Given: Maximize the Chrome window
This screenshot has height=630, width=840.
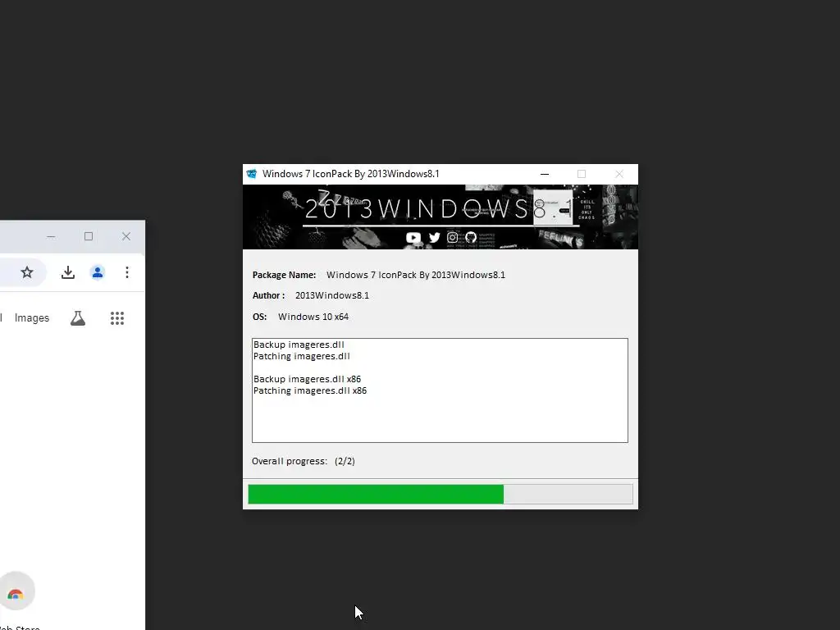Looking at the screenshot, I should coord(89,236).
